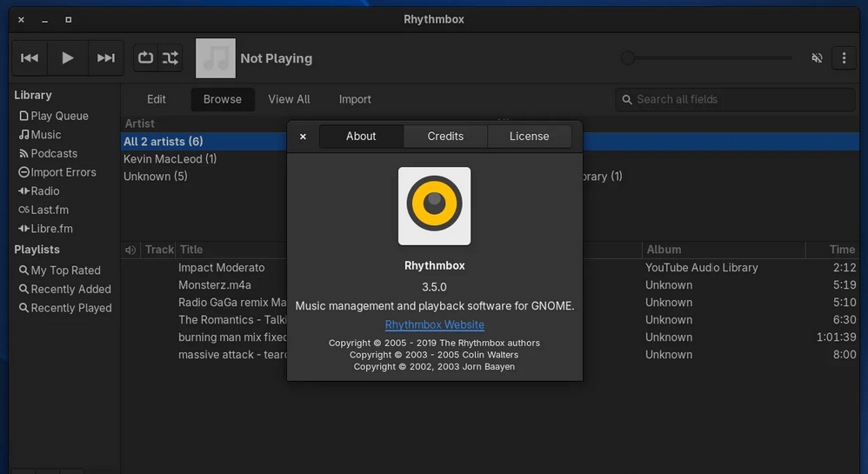Click the View All button

pyautogui.click(x=289, y=99)
